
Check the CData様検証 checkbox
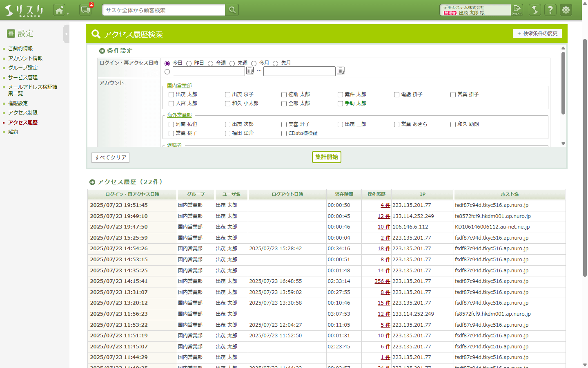pyautogui.click(x=284, y=133)
